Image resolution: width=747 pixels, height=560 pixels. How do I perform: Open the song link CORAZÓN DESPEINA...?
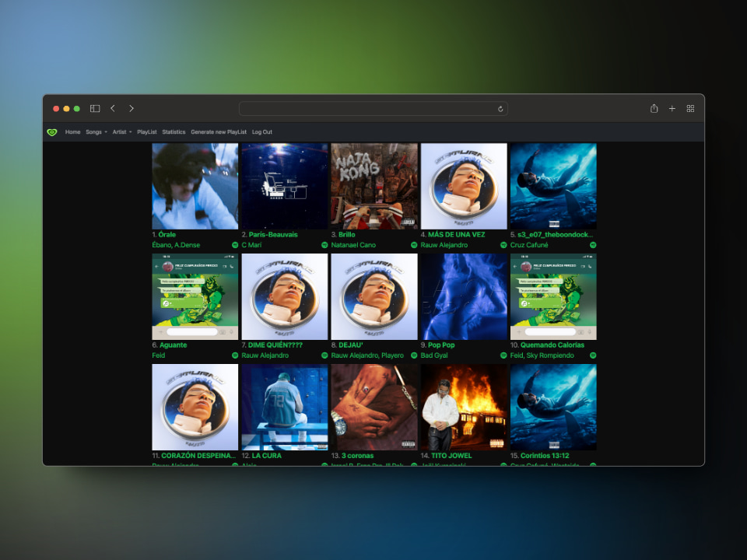click(198, 456)
